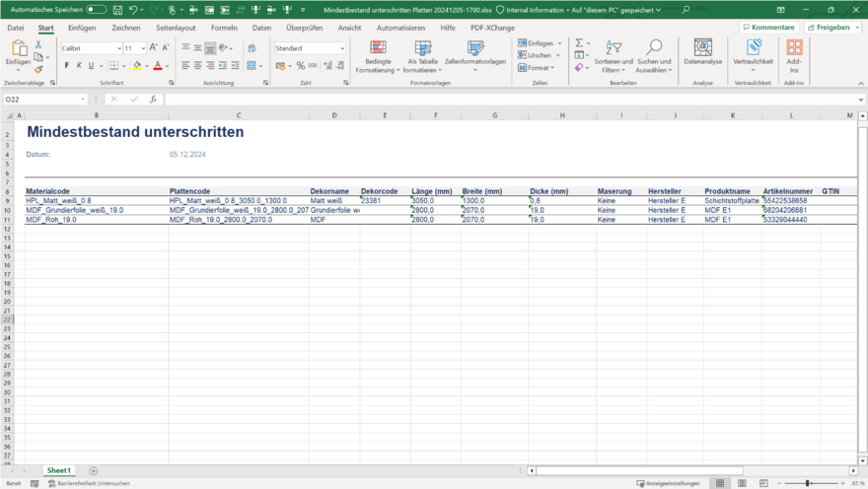Click thousands separator 000 icon
This screenshot has height=489, width=868.
click(313, 66)
